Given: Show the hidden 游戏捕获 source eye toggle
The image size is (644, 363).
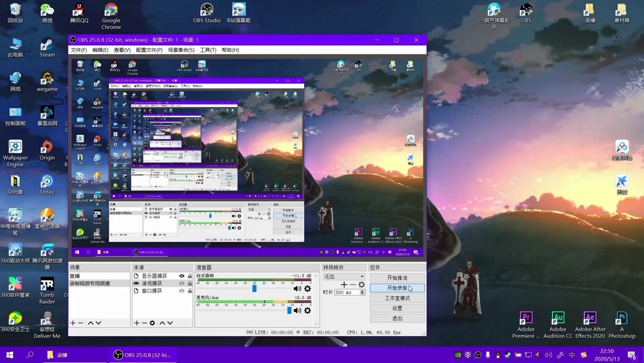Looking at the screenshot, I should (x=182, y=284).
